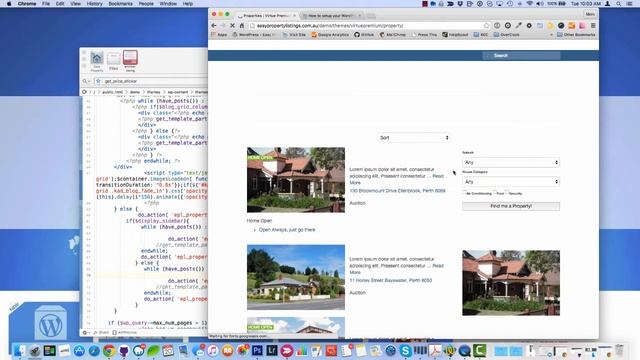
Task: Open Chrome's home page button
Action: click(242, 25)
